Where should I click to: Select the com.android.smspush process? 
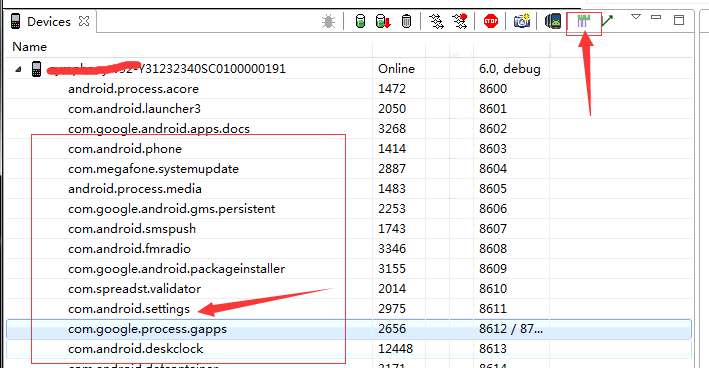(x=132, y=229)
